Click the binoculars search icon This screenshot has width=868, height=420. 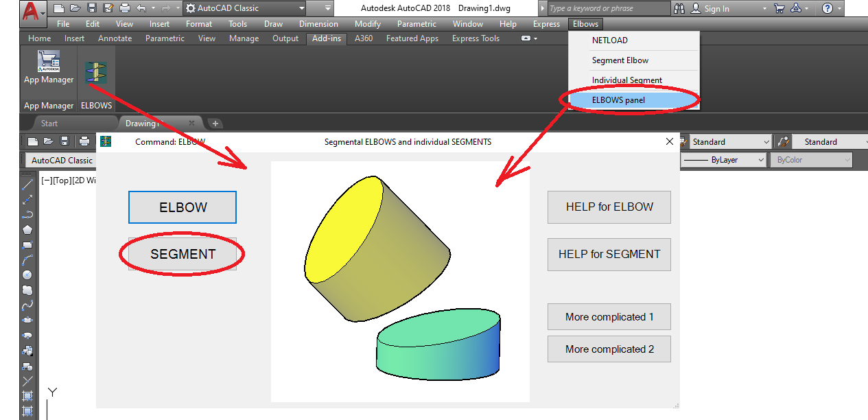click(x=679, y=8)
